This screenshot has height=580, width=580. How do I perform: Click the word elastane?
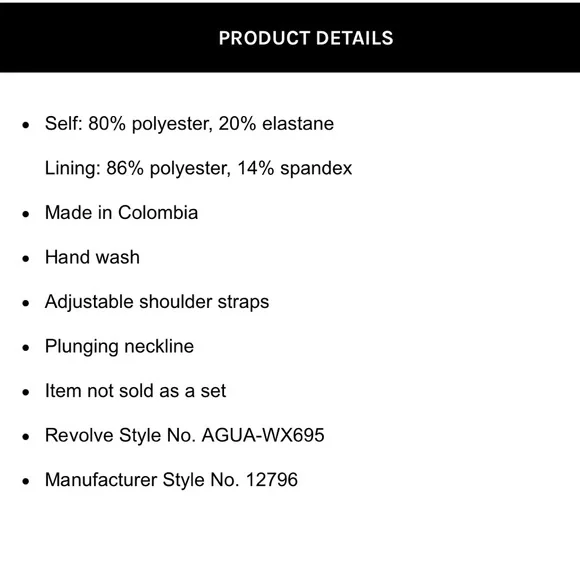[x=298, y=124]
